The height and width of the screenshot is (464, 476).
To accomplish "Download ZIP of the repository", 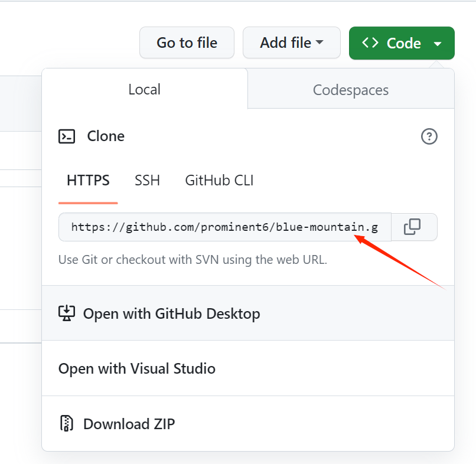I will [129, 424].
